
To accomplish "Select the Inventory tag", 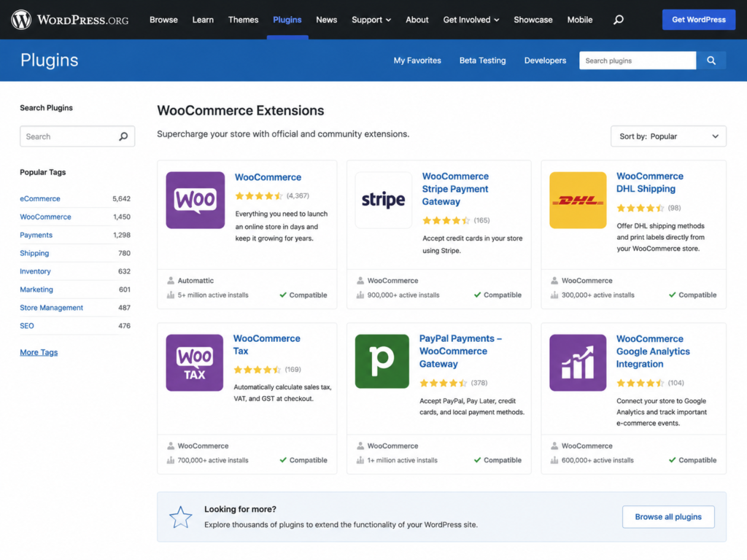I will tap(35, 271).
